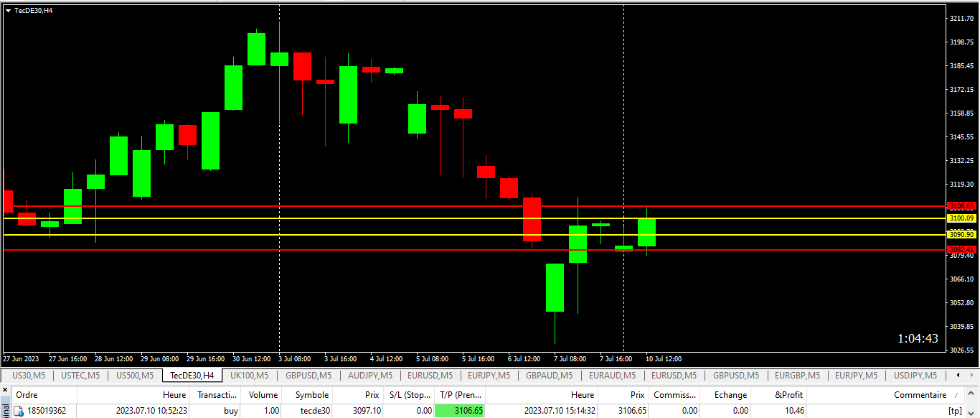Show the EURAUD,M5 chart tab
The width and height of the screenshot is (980, 418).
(x=611, y=375)
